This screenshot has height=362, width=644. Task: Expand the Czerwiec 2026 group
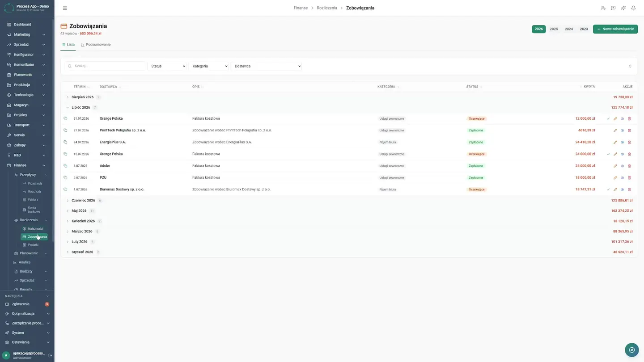[x=68, y=201]
